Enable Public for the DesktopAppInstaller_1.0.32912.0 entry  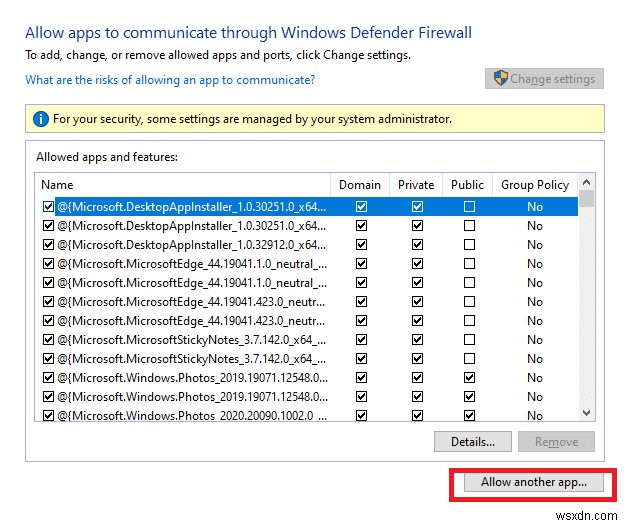pyautogui.click(x=469, y=245)
